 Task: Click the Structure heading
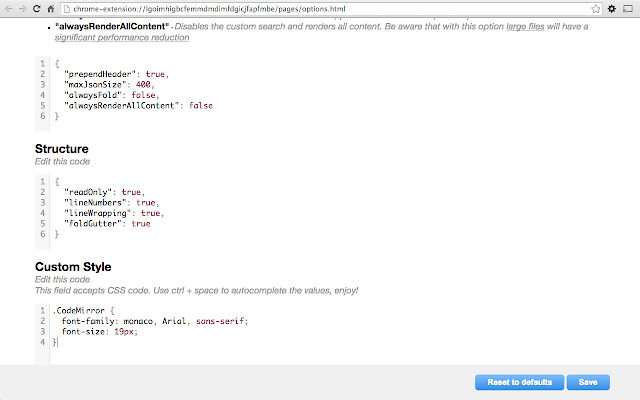[x=62, y=149]
